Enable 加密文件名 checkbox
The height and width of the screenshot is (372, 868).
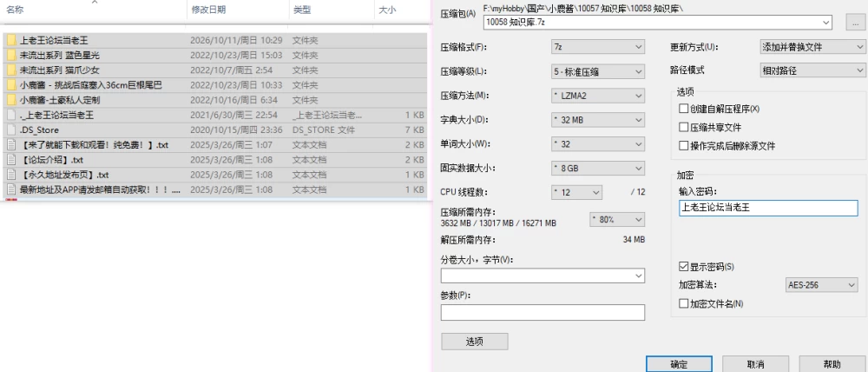click(x=684, y=304)
